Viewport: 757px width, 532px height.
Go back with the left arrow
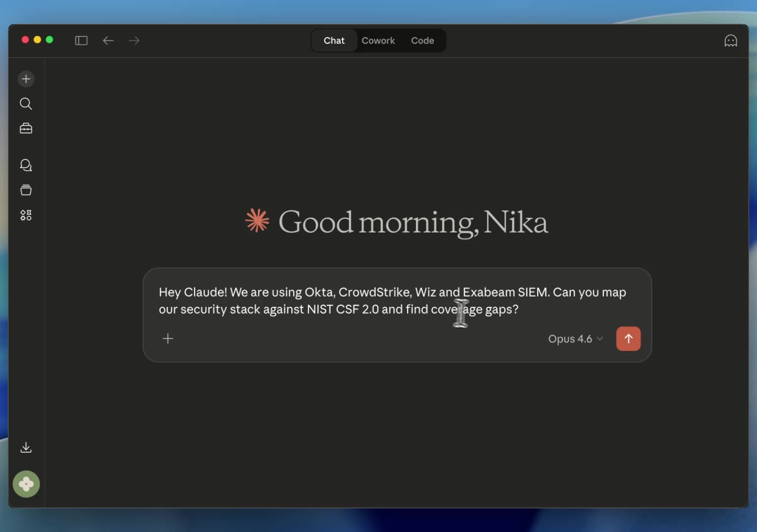click(108, 40)
